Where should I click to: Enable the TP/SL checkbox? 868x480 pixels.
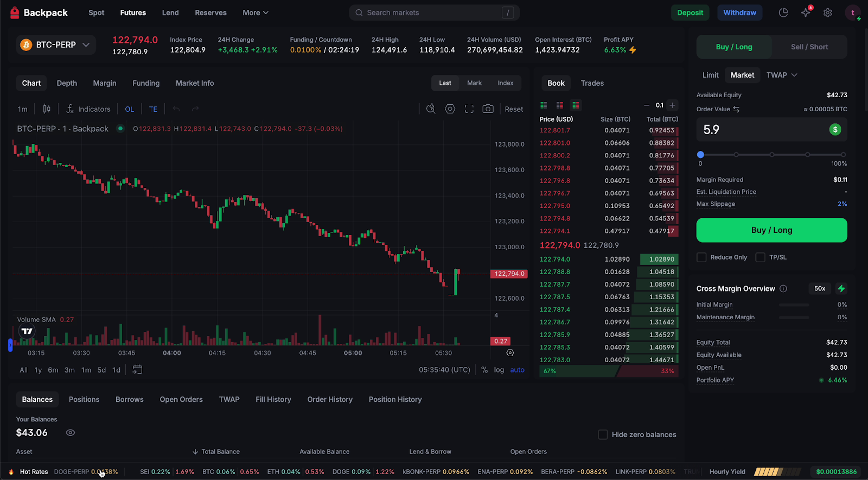(761, 257)
